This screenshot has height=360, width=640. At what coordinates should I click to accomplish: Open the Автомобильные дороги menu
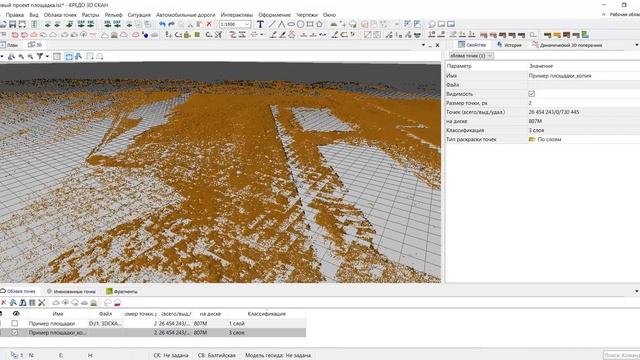(185, 15)
